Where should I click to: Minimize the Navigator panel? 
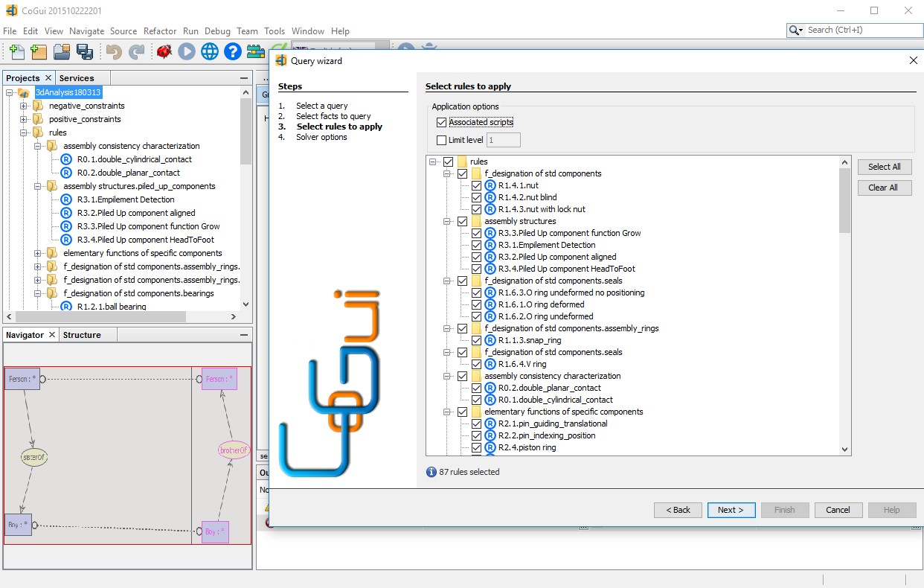[244, 336]
